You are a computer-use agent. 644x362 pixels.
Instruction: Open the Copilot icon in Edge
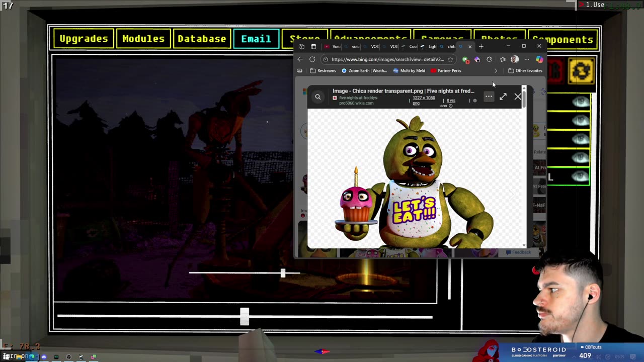click(x=539, y=59)
